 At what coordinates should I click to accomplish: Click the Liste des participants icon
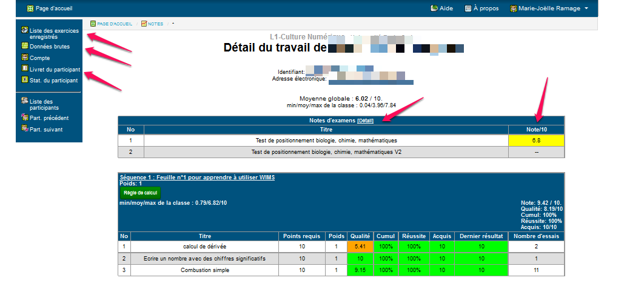(25, 101)
